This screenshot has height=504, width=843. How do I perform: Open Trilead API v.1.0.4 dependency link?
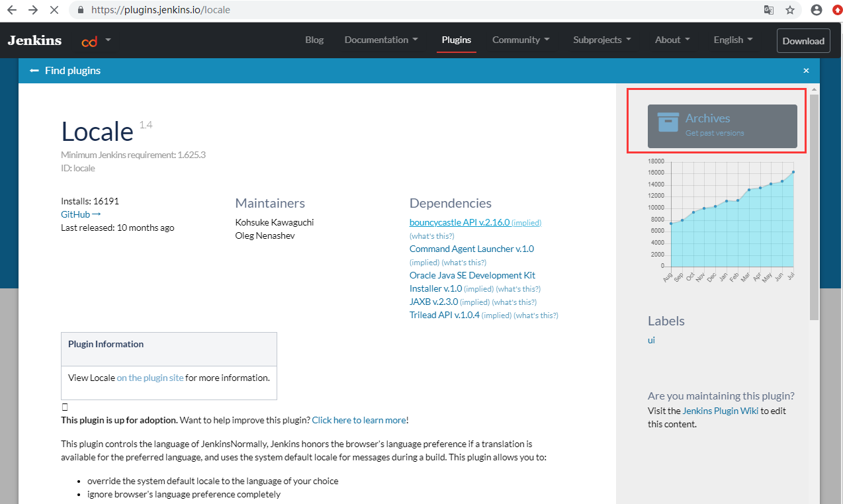(x=445, y=315)
